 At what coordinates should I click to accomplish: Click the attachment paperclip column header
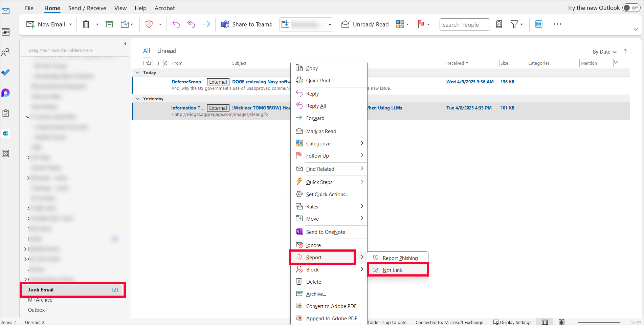coord(165,63)
